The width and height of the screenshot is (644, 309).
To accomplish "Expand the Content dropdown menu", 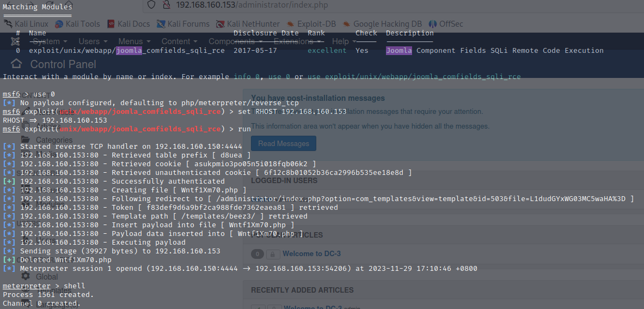I will (180, 41).
